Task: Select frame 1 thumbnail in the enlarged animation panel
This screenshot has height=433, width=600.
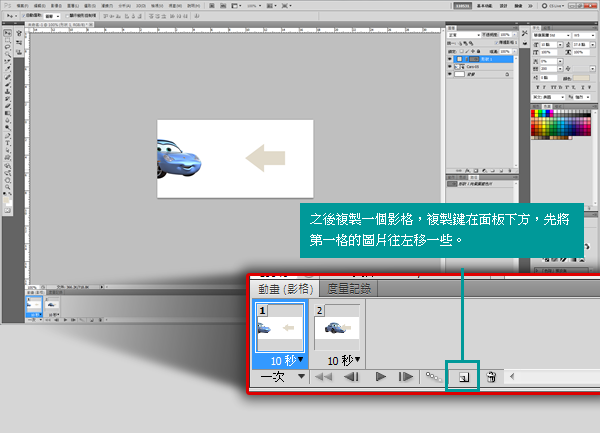Action: click(280, 327)
